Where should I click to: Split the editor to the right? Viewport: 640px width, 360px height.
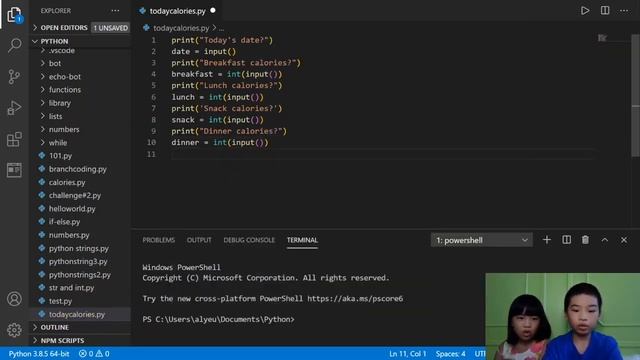(x=605, y=11)
